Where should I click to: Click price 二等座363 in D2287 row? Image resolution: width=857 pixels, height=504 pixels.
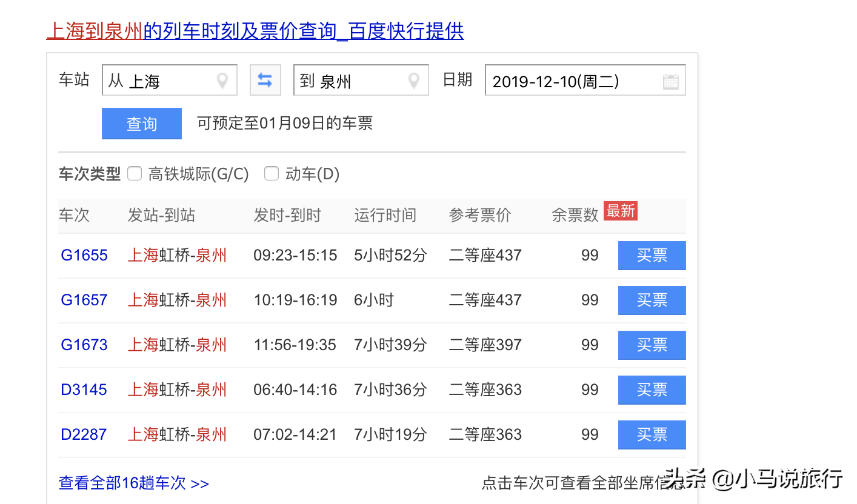[x=485, y=434]
